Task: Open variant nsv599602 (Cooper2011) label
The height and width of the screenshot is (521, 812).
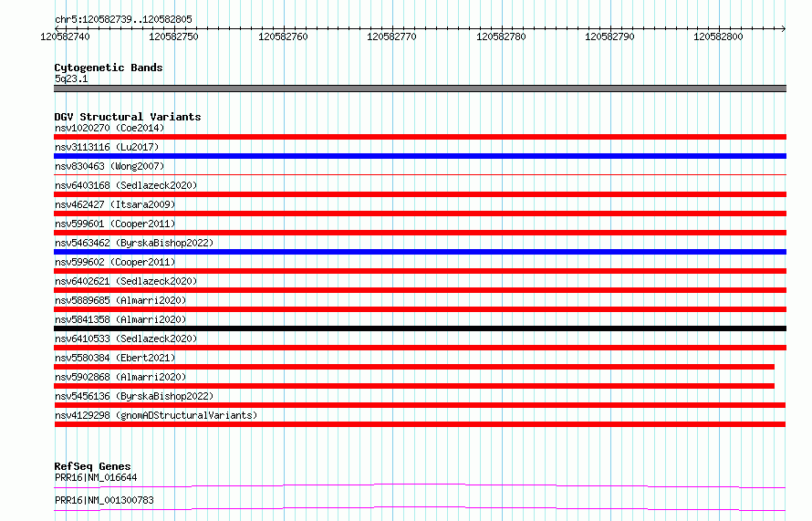Action: [x=115, y=262]
